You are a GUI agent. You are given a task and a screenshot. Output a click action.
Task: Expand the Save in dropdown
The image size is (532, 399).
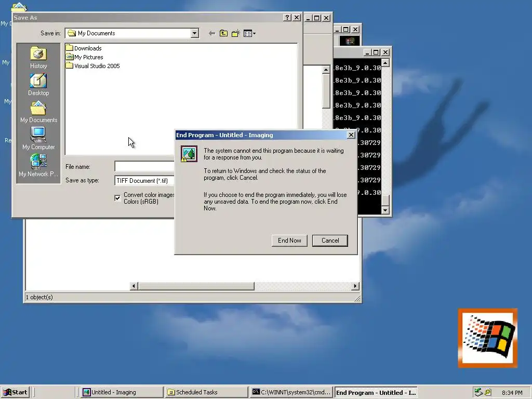pyautogui.click(x=194, y=33)
